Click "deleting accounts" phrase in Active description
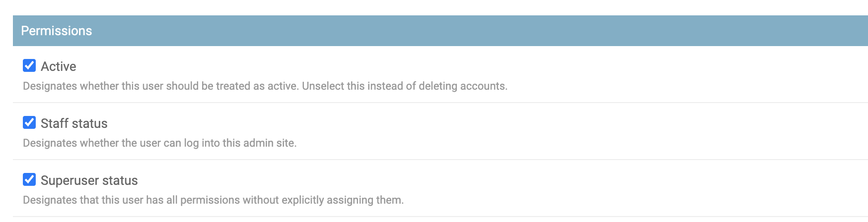 pos(463,86)
